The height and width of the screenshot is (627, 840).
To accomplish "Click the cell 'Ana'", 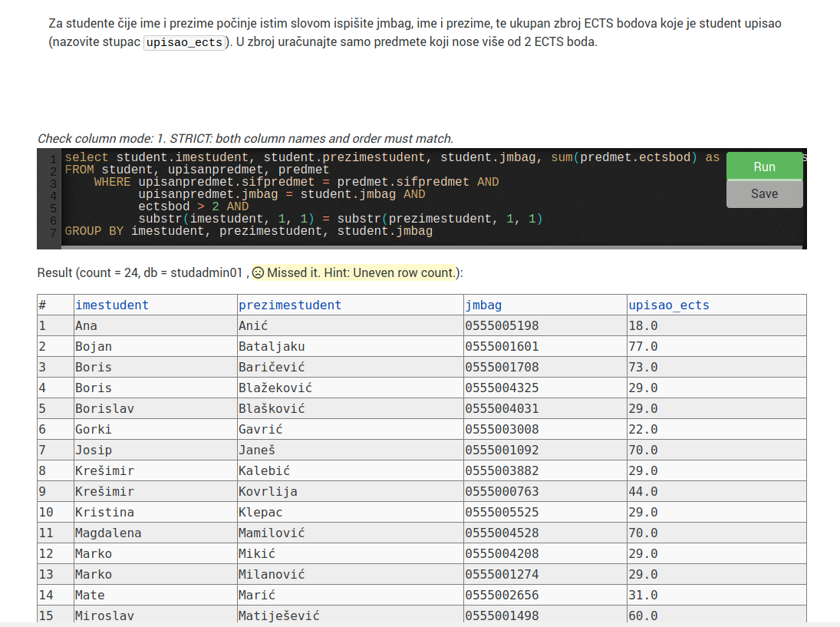I will coord(156,326).
